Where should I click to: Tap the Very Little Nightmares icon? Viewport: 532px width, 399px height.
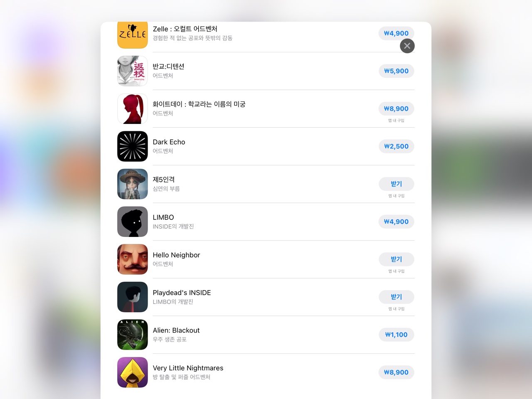tap(133, 372)
